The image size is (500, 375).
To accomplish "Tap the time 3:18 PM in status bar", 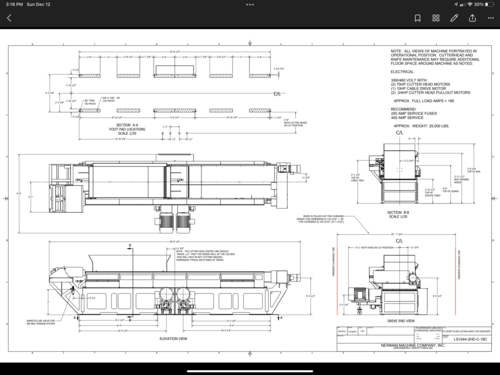I will 14,4.
